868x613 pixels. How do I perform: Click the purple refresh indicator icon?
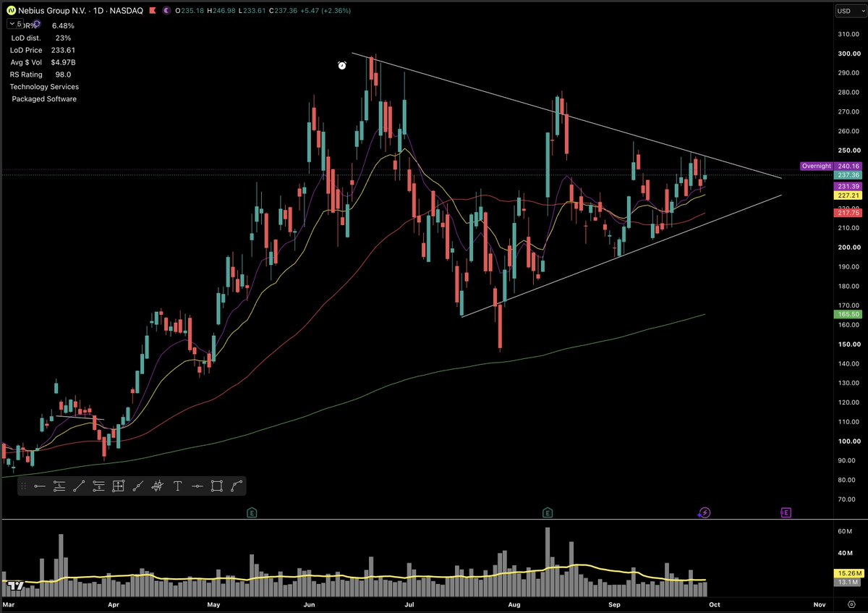coord(36,24)
